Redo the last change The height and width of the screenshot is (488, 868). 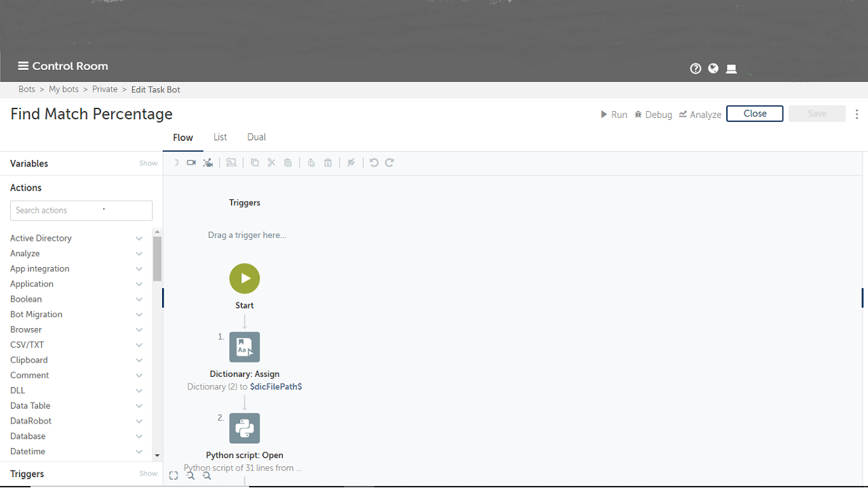click(x=389, y=163)
